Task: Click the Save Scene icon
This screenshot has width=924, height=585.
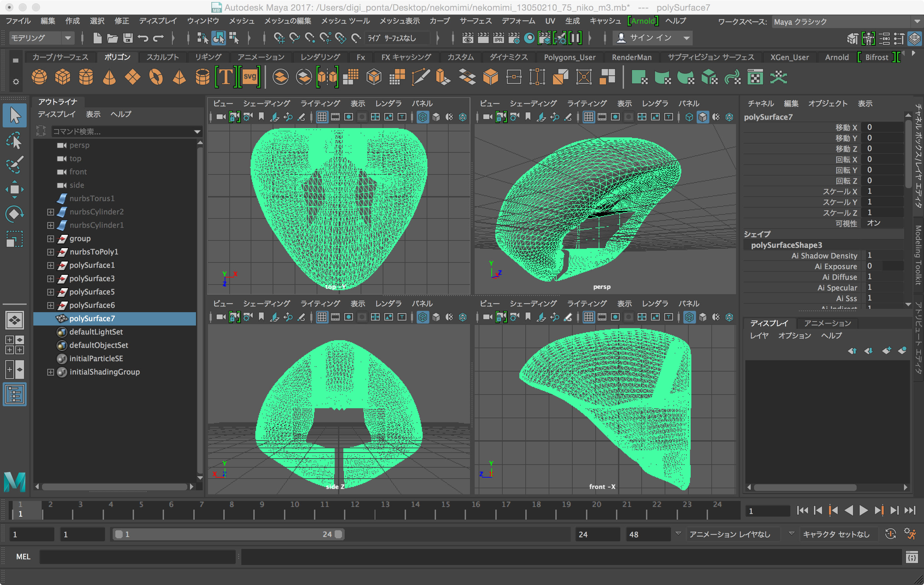Action: pos(128,38)
